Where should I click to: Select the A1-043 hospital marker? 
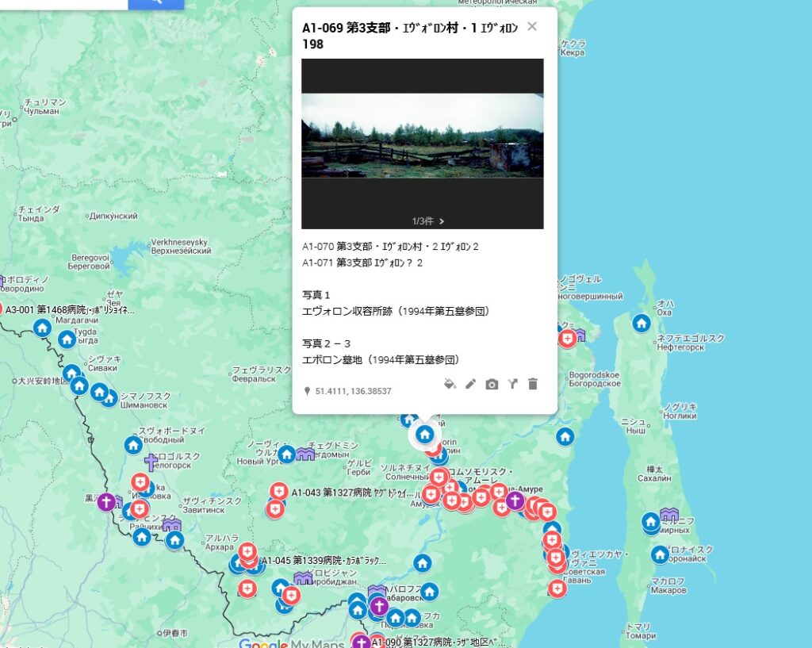278,492
